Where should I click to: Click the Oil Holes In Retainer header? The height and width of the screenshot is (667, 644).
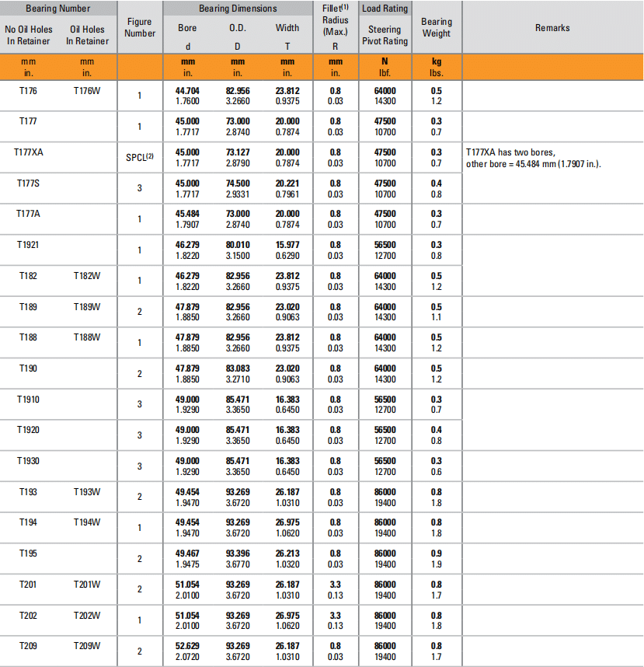(x=89, y=36)
